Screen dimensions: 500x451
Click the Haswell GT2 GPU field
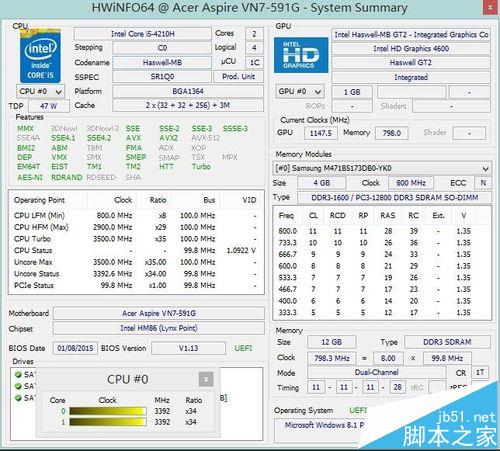[411, 63]
